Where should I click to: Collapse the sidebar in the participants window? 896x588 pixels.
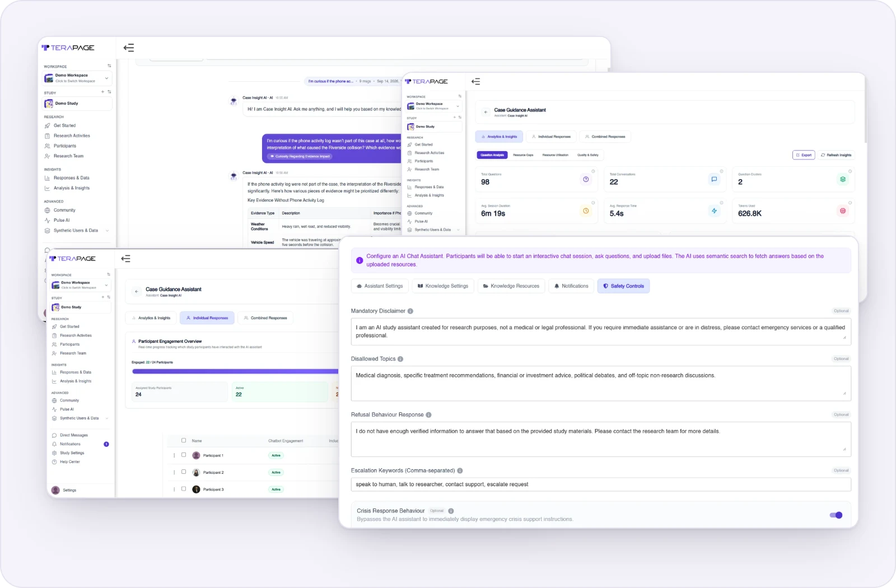[x=126, y=259]
